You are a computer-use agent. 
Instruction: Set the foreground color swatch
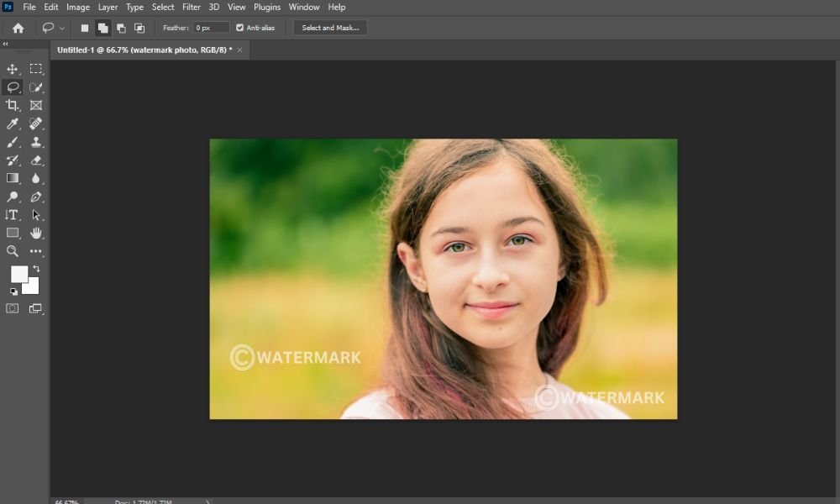[x=18, y=273]
